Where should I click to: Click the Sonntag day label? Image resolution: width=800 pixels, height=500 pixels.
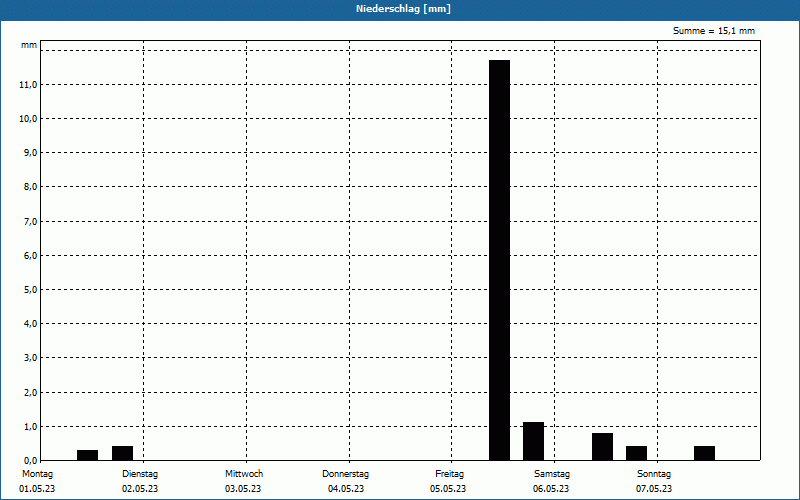tap(654, 474)
